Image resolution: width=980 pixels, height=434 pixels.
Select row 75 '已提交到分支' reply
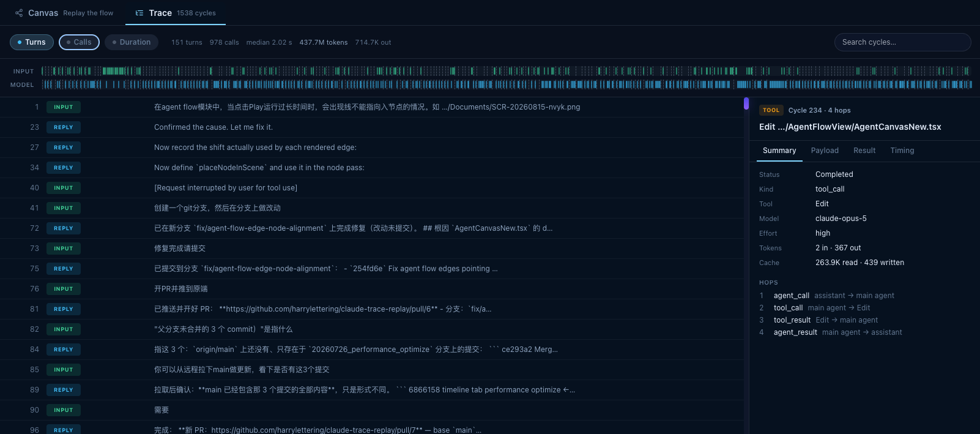(x=372, y=269)
